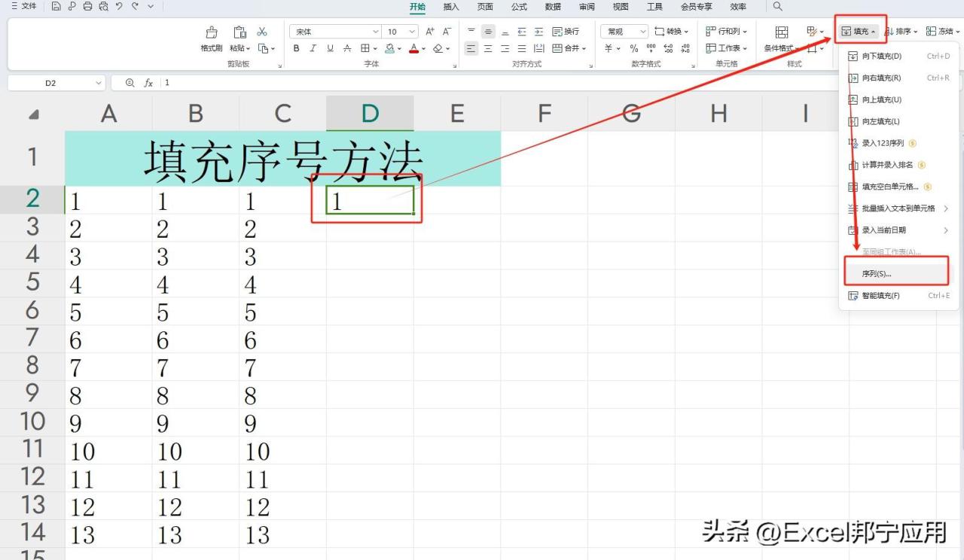Toggle bottom vertical alignment
The width and height of the screenshot is (964, 560).
pyautogui.click(x=505, y=32)
